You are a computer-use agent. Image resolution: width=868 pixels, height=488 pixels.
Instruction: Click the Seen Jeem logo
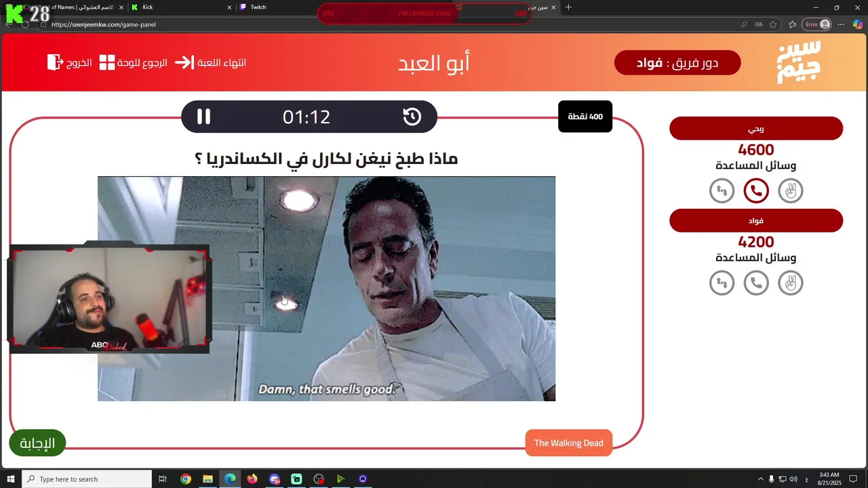pyautogui.click(x=798, y=62)
